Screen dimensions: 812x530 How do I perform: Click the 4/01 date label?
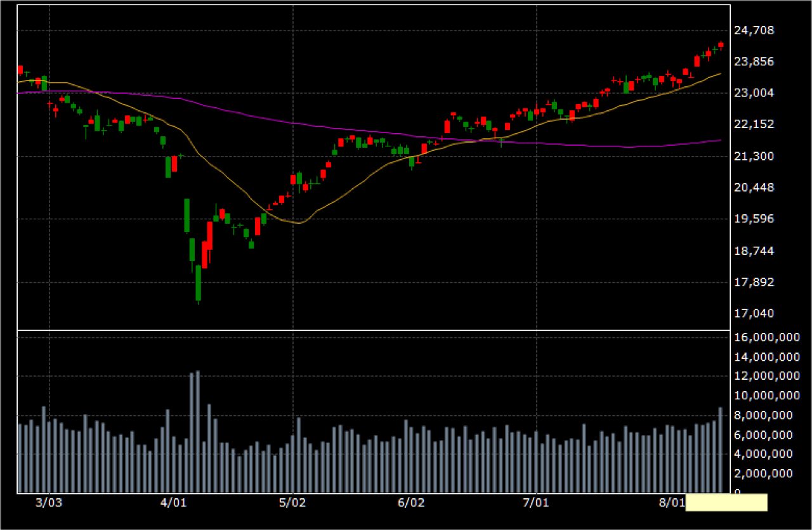tap(173, 503)
